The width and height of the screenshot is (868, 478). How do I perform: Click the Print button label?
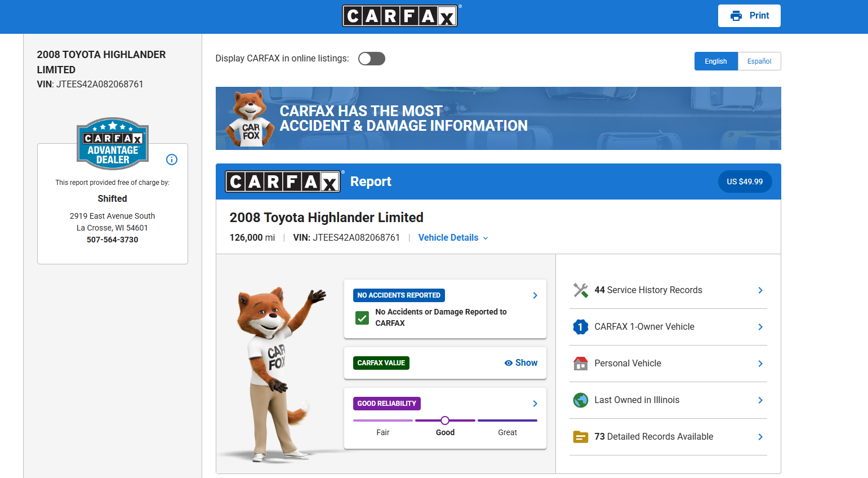(759, 16)
